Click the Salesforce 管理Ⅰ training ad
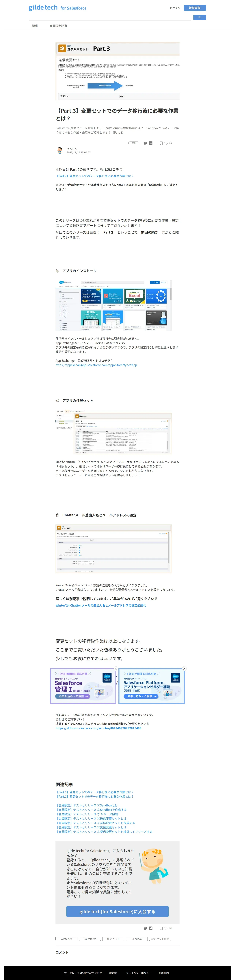 point(83,687)
